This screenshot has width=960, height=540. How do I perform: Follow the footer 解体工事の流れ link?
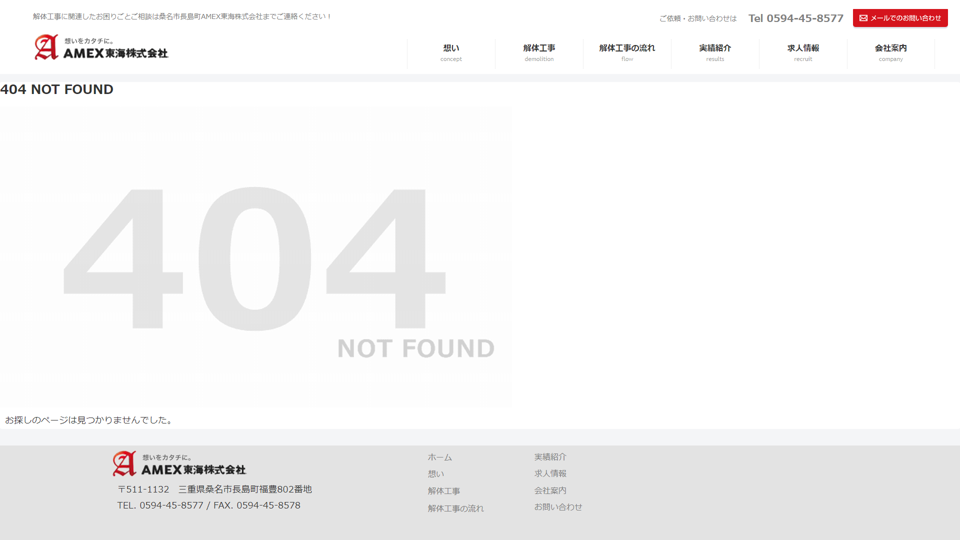[455, 508]
